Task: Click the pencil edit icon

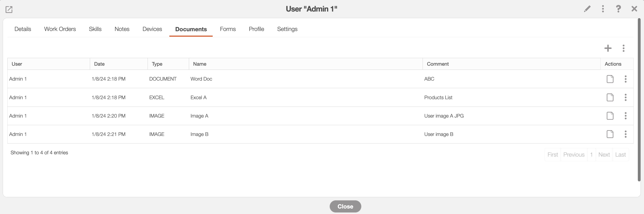Action: [587, 9]
